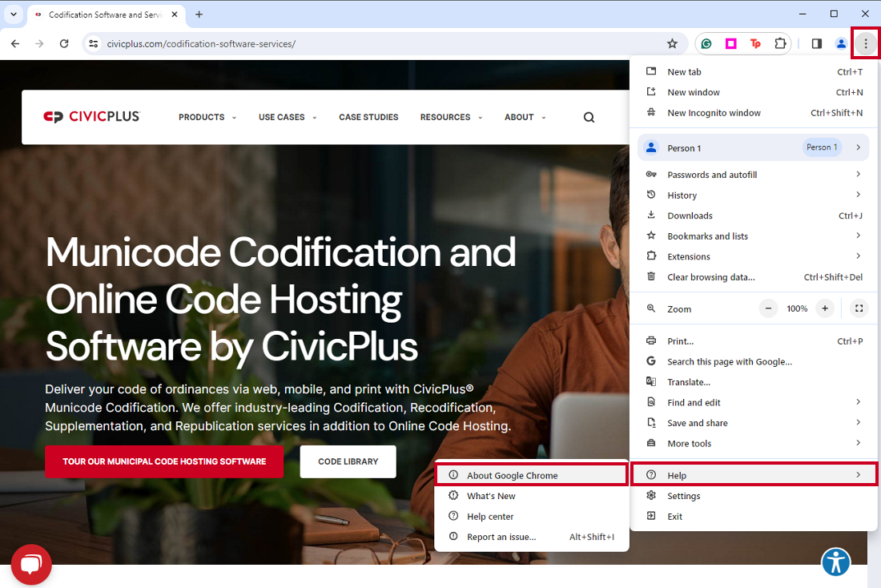The width and height of the screenshot is (881, 588).
Task: Bookmark this page with the star icon
Action: click(672, 44)
